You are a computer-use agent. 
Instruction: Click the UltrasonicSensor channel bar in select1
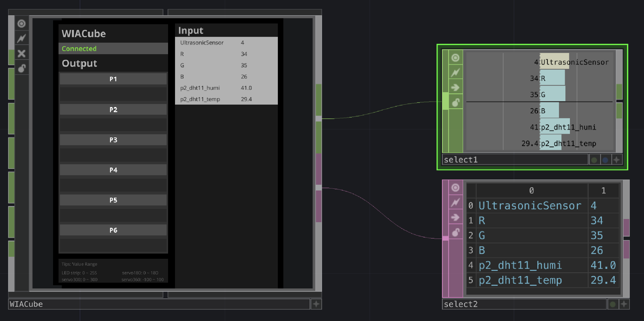(554, 61)
